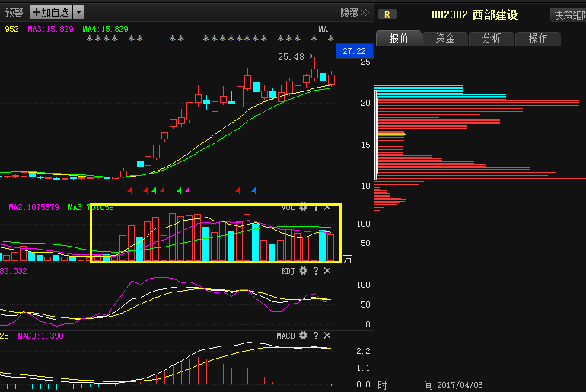The image size is (586, 392).
Task: Click the VOL indicator name label
Action: point(288,207)
